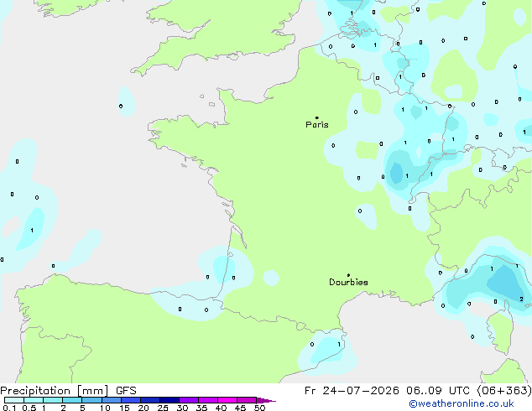Screen dimensions: 532x411
Task: Click the over-50 mm arrow tip
Action: coord(266,400)
